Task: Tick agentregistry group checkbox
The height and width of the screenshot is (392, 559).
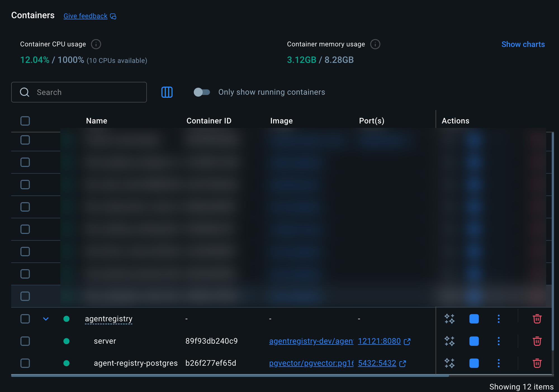Action: coord(25,319)
